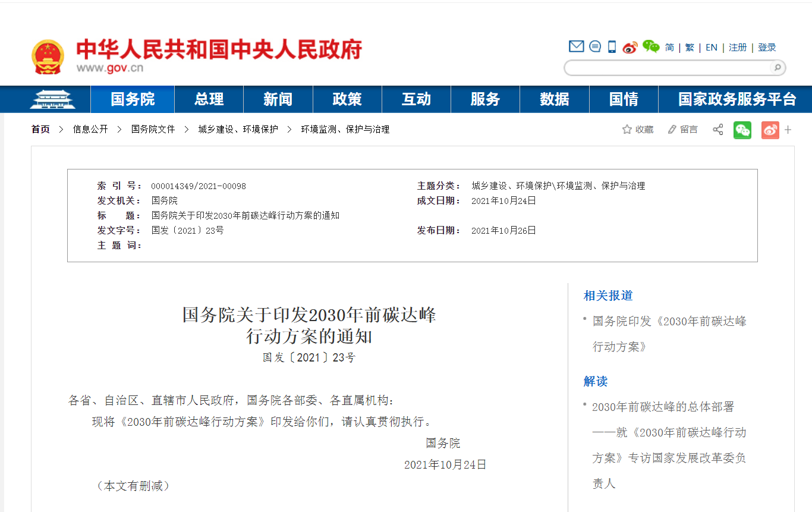Click the 登录 login link
The width and height of the screenshot is (812, 512).
click(x=767, y=48)
